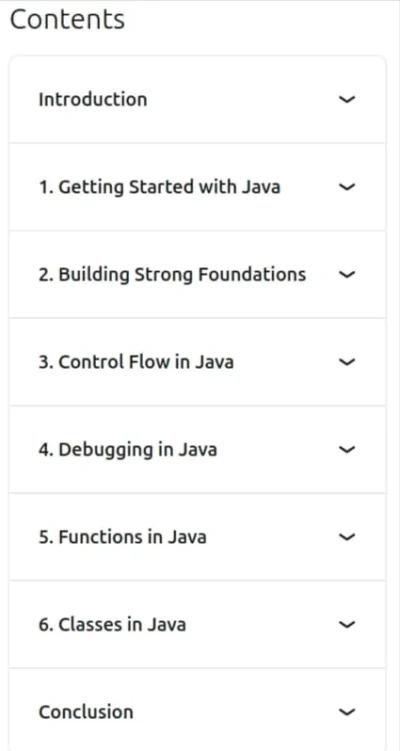Click the Conclusion row's chevron icon
The image size is (400, 751).
(x=347, y=712)
